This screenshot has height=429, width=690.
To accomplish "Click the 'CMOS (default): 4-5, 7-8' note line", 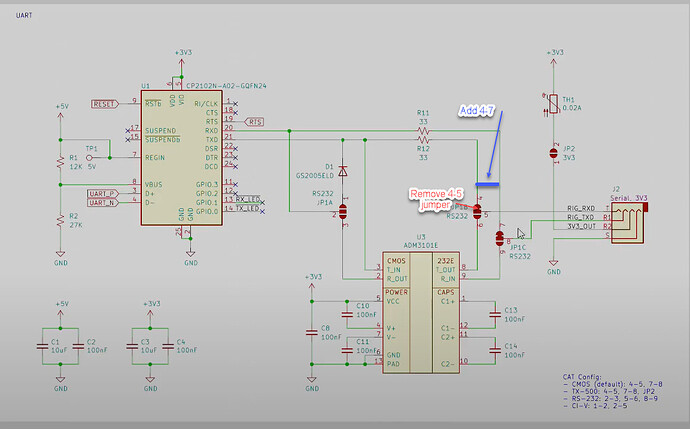I will [613, 384].
